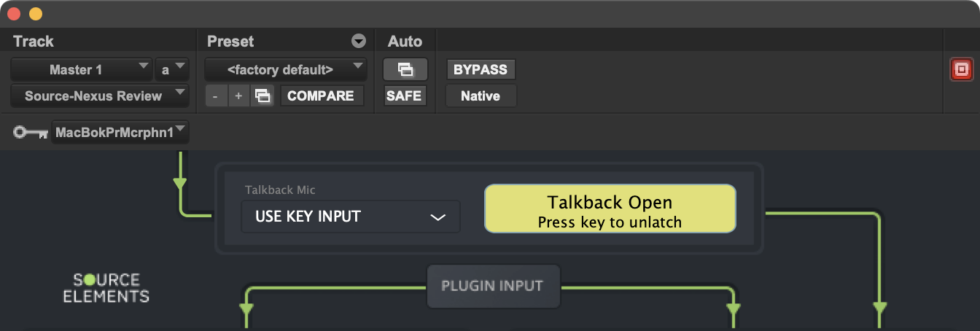Viewport: 980px width, 331px height.
Task: Click the key input key icon
Action: (31, 133)
